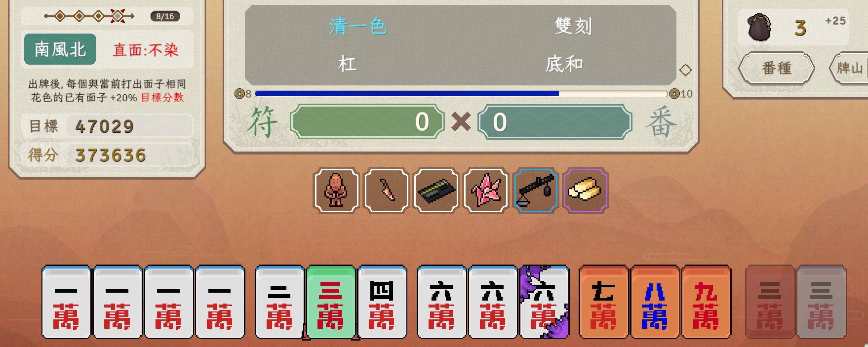Click the stage progress diamond track
This screenshot has width=868, height=347.
coord(89,16)
